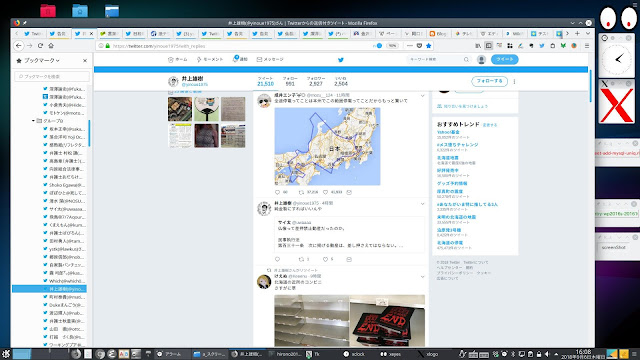View the ツイート count 21,510
640x360 pixels.
[265, 81]
